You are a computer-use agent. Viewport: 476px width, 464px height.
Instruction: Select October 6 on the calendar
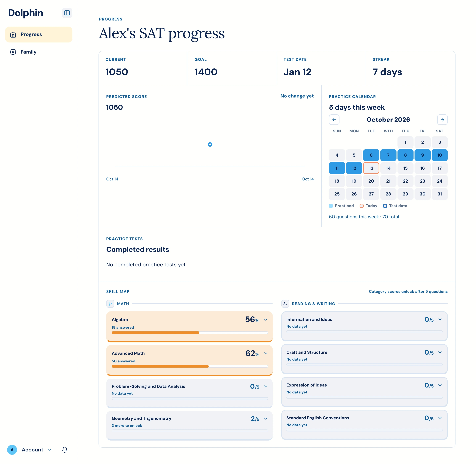click(x=371, y=155)
